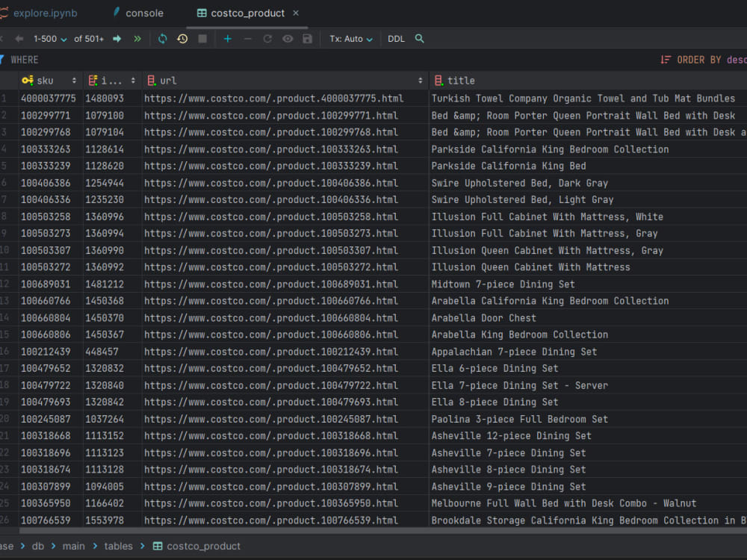The height and width of the screenshot is (560, 747).
Task: Click the ORDER BY sort icon
Action: 666,60
